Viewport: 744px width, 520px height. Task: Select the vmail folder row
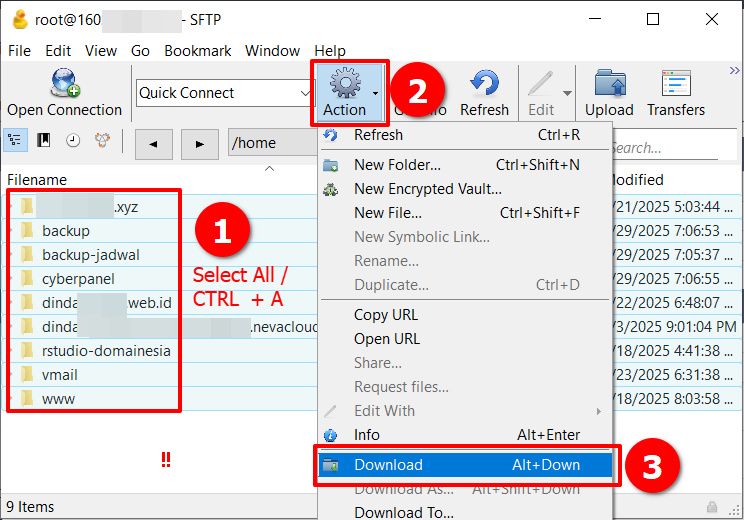tap(60, 375)
